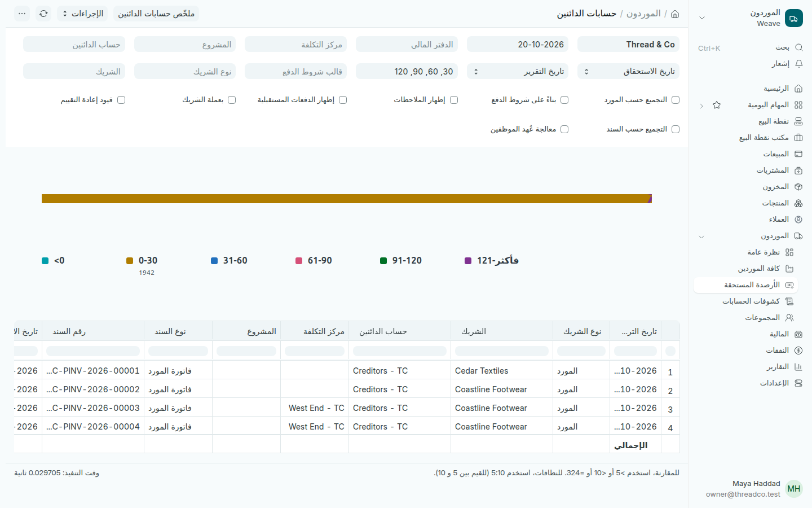Toggle بعملة الشريك checkbox
This screenshot has width=812, height=508.
(232, 100)
